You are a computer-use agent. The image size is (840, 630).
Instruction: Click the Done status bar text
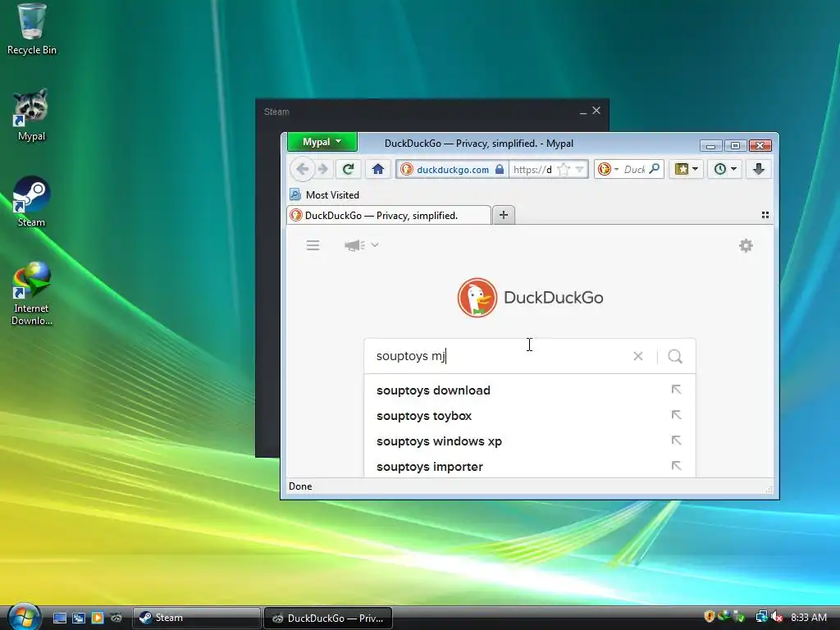pyautogui.click(x=300, y=486)
